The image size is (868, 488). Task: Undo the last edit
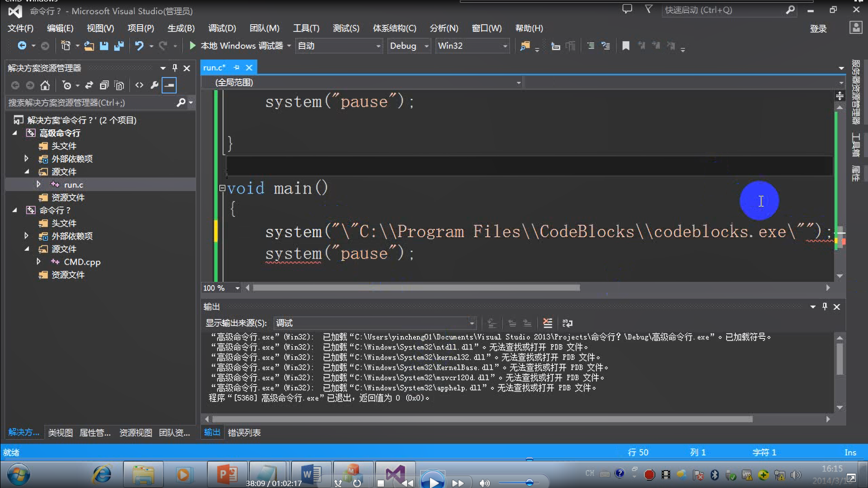coord(139,46)
